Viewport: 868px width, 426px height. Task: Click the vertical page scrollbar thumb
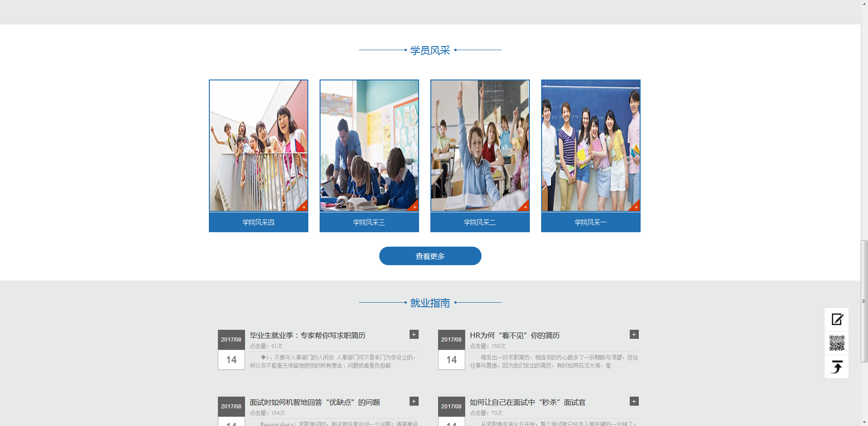pyautogui.click(x=864, y=301)
